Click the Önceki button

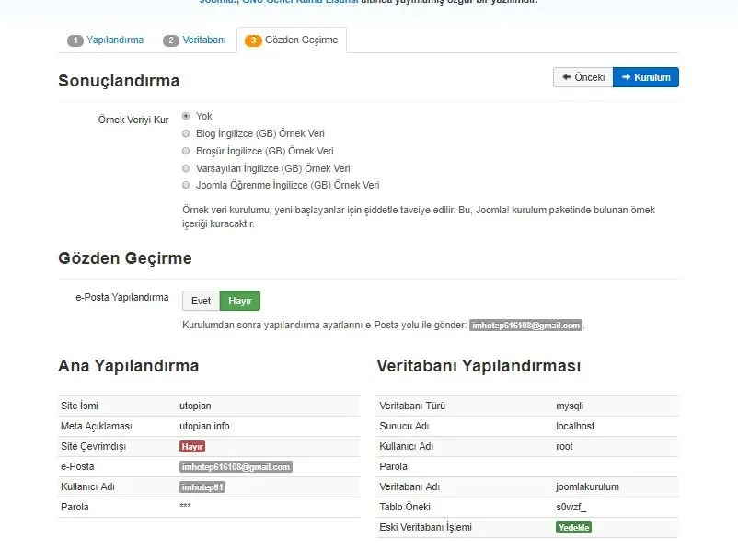pyautogui.click(x=583, y=77)
